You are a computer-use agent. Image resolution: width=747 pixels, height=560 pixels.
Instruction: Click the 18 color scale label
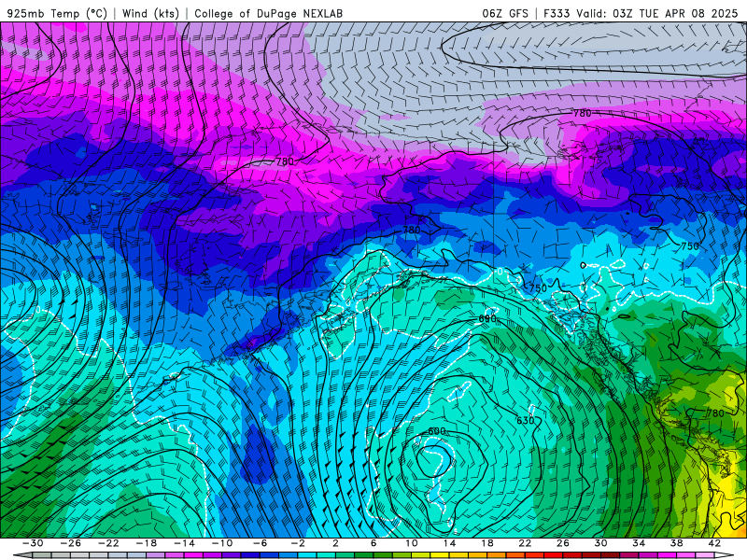(486, 543)
